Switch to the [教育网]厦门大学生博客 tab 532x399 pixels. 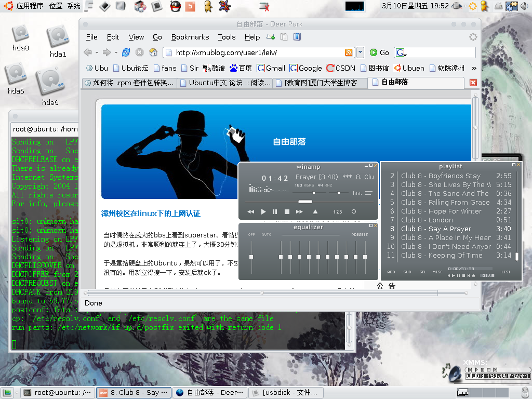tap(320, 83)
